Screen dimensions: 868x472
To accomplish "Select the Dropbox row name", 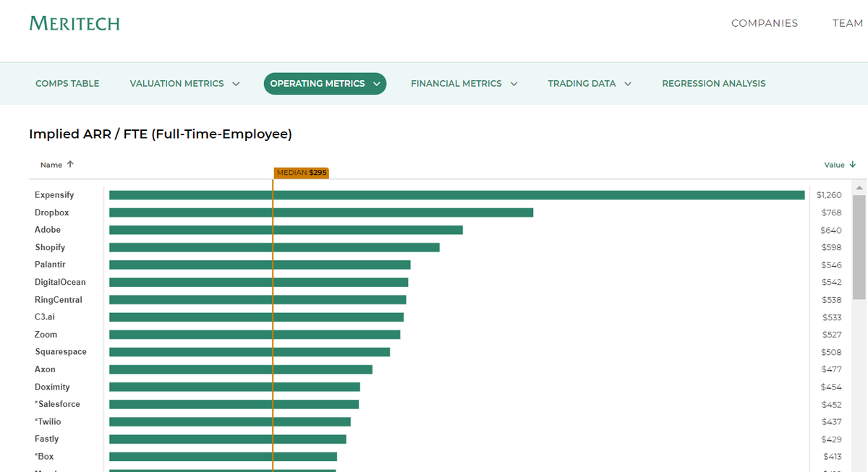I will click(52, 213).
